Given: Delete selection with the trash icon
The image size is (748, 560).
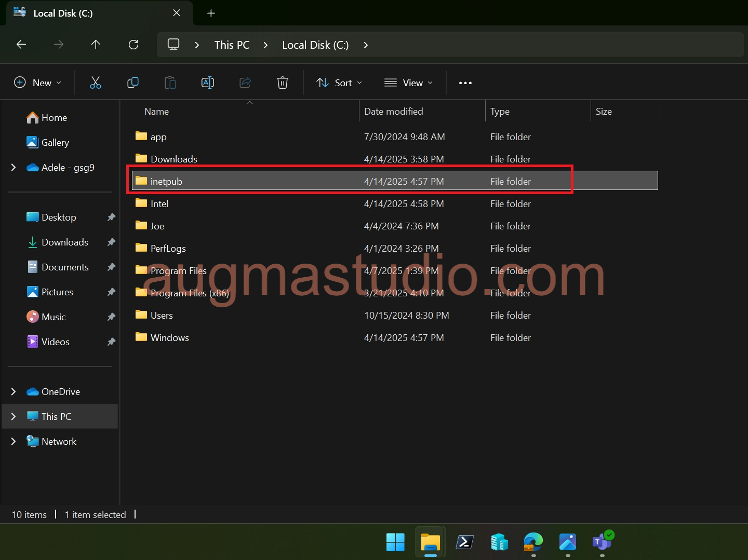Looking at the screenshot, I should pyautogui.click(x=283, y=82).
